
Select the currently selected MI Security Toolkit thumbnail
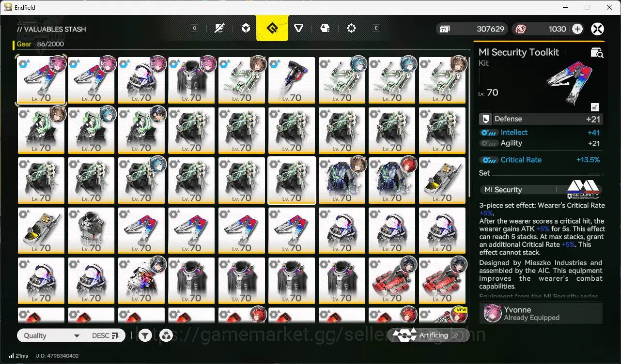tap(41, 80)
